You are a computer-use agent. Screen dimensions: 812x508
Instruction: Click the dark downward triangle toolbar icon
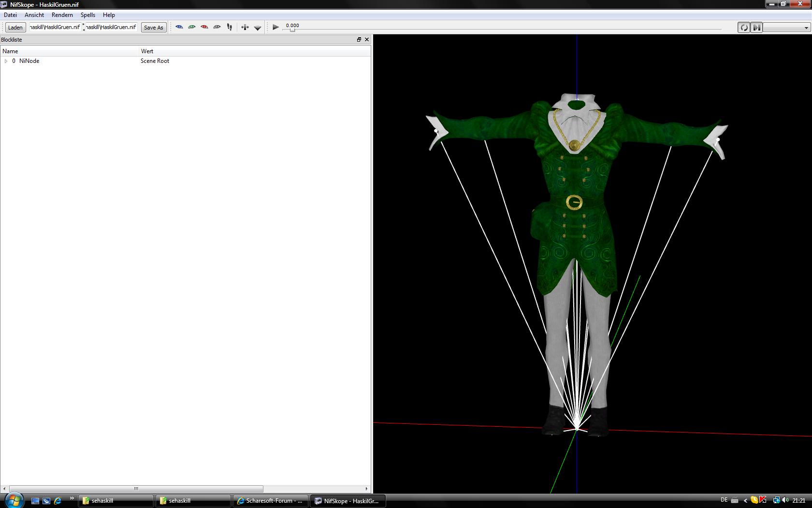258,28
